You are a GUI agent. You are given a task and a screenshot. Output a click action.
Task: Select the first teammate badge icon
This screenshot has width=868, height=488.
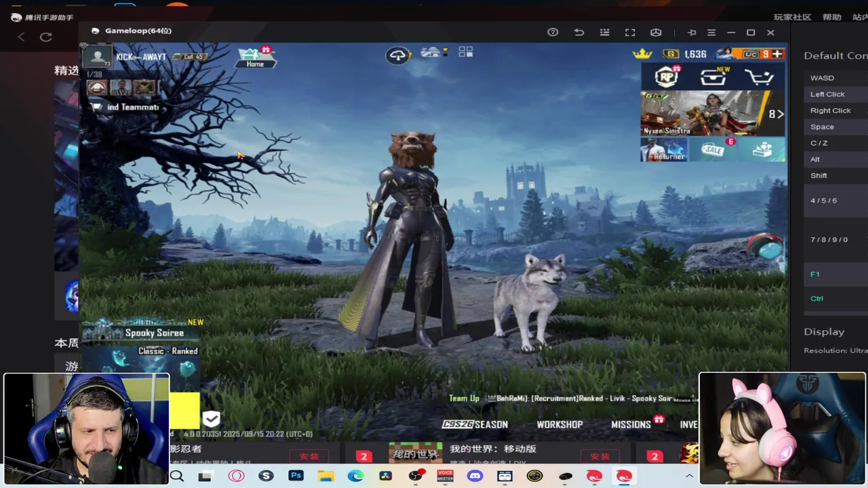point(97,87)
